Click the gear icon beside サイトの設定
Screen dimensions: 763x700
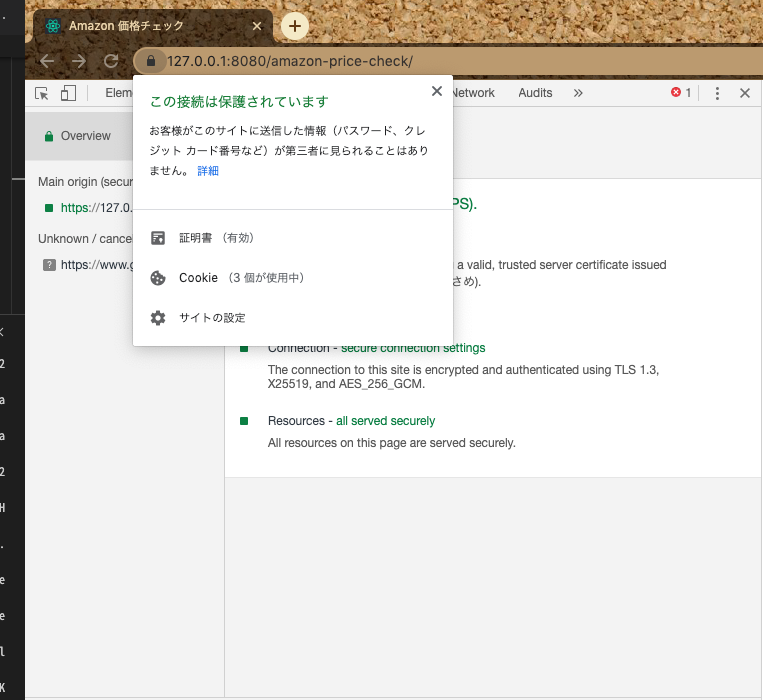click(x=158, y=318)
